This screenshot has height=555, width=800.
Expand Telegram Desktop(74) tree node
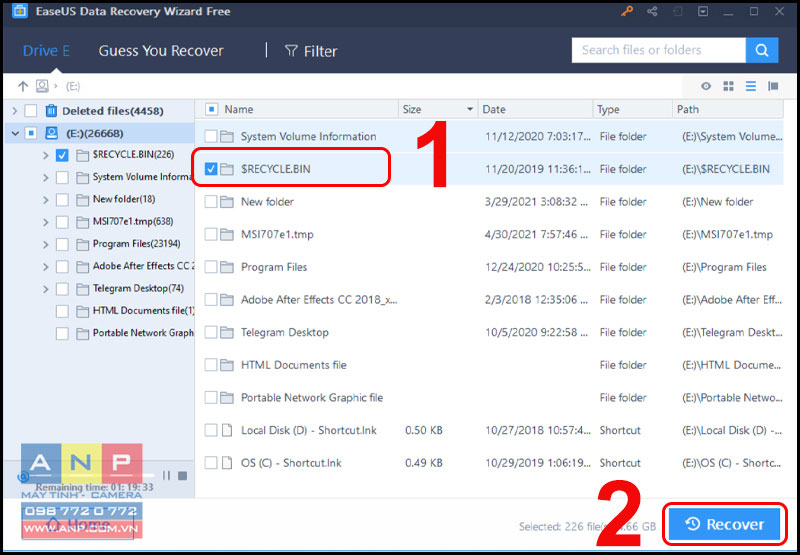[x=46, y=289]
